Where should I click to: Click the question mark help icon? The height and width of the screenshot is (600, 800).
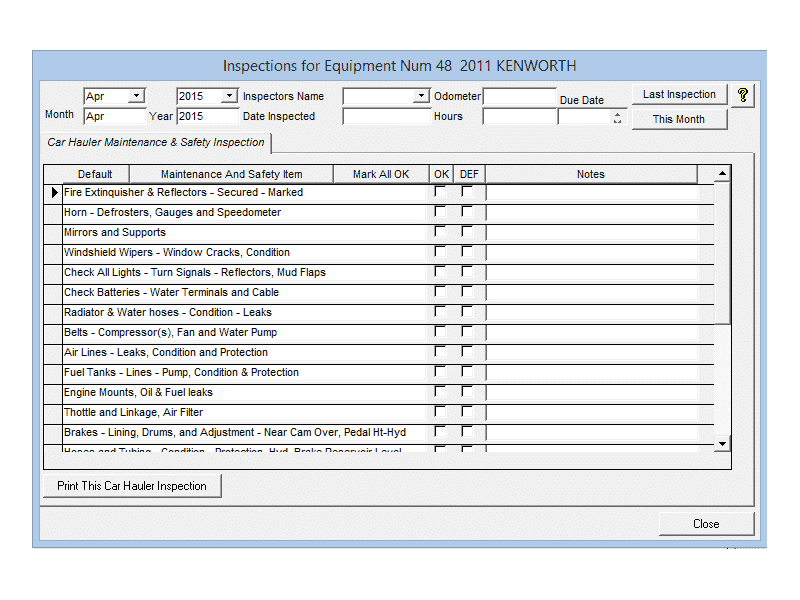[742, 95]
